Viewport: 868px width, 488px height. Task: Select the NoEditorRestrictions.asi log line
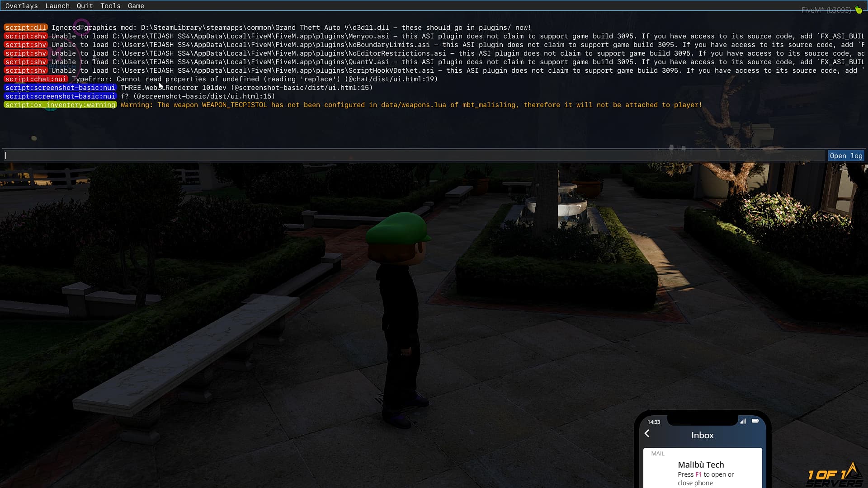point(458,53)
